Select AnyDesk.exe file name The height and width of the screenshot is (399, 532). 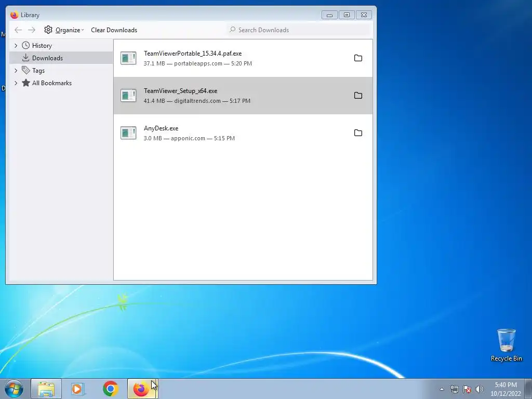click(161, 128)
